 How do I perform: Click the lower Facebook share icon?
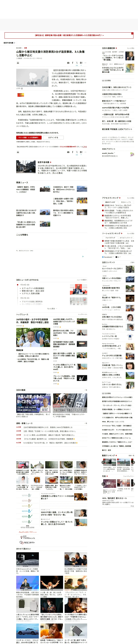73,152
